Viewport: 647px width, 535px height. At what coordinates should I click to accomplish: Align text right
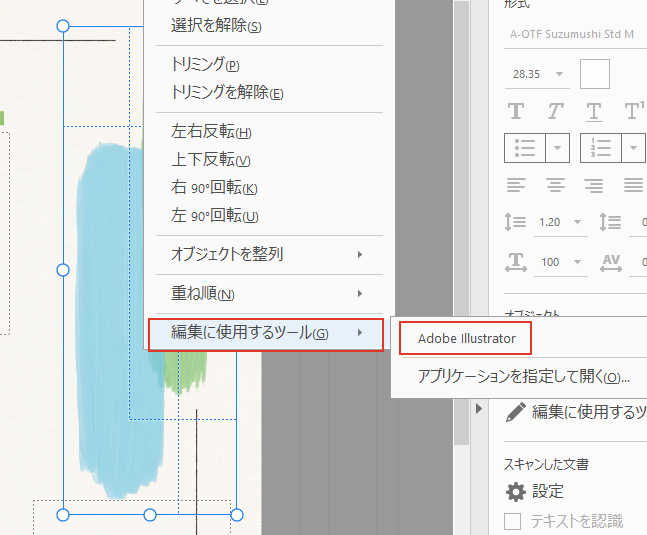(594, 185)
